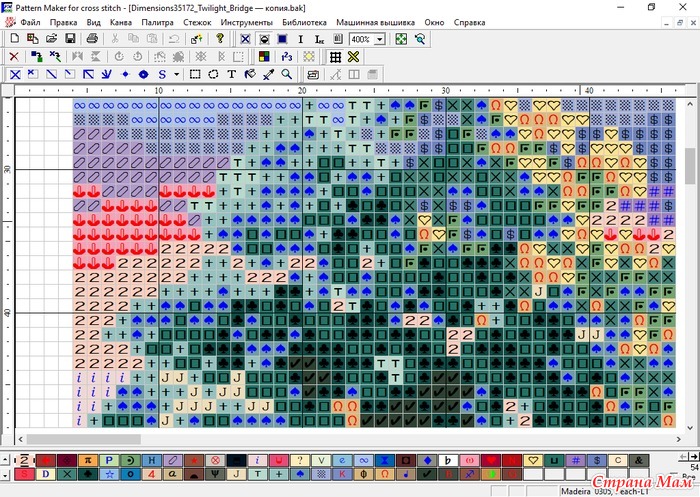This screenshot has width=700, height=497.
Task: Open the Инструменты menu
Action: [246, 21]
